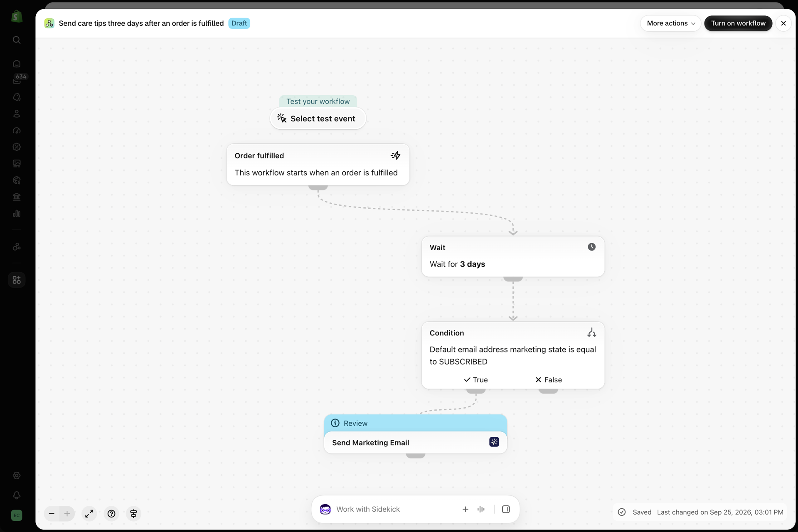Open the Content image icon in sidebar
The height and width of the screenshot is (532, 798).
coord(17,163)
